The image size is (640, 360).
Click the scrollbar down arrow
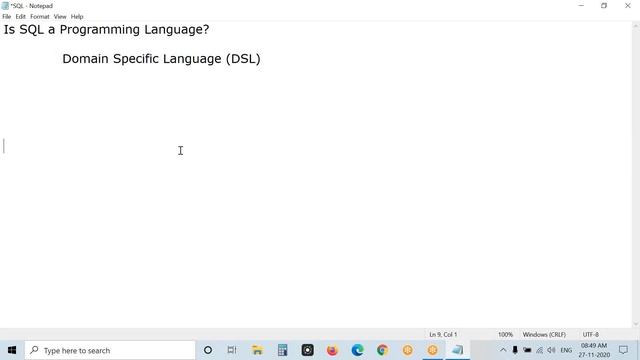(x=636, y=324)
